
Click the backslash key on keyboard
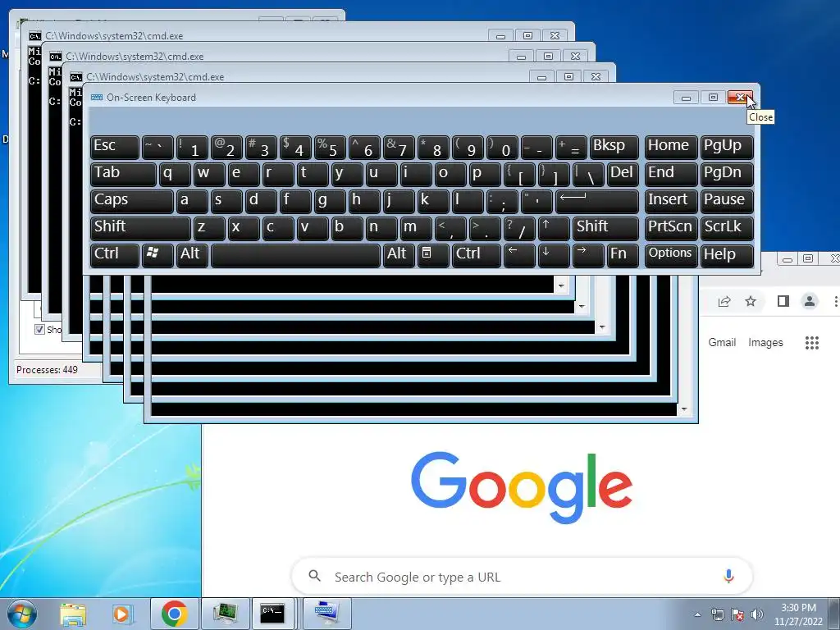(x=588, y=174)
